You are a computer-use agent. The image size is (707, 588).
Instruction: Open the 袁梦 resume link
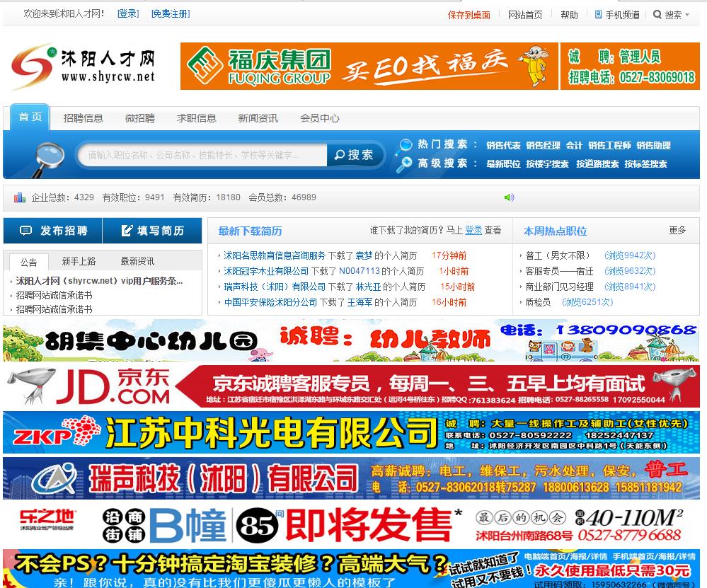pyautogui.click(x=364, y=255)
